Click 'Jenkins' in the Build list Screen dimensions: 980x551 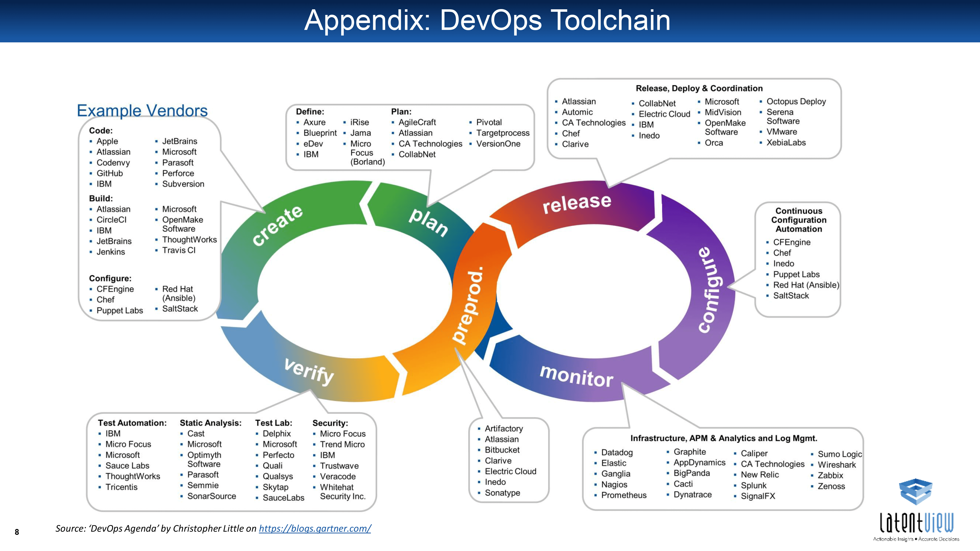pyautogui.click(x=111, y=252)
